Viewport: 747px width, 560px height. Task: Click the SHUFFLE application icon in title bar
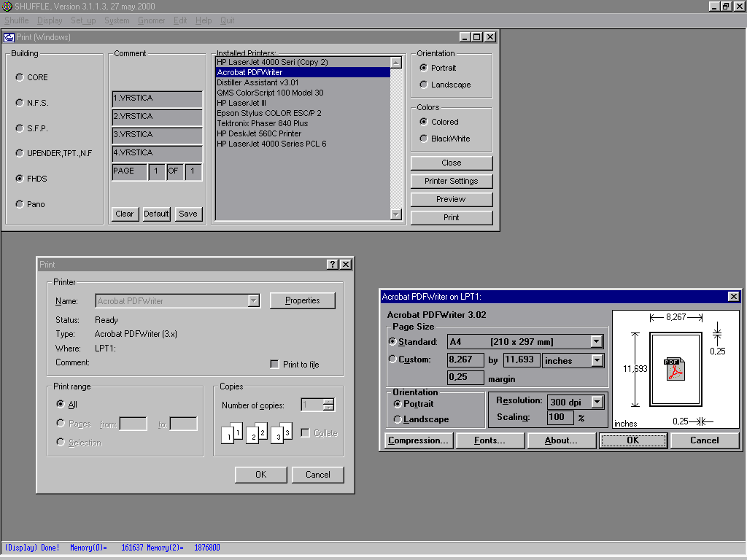click(x=7, y=6)
